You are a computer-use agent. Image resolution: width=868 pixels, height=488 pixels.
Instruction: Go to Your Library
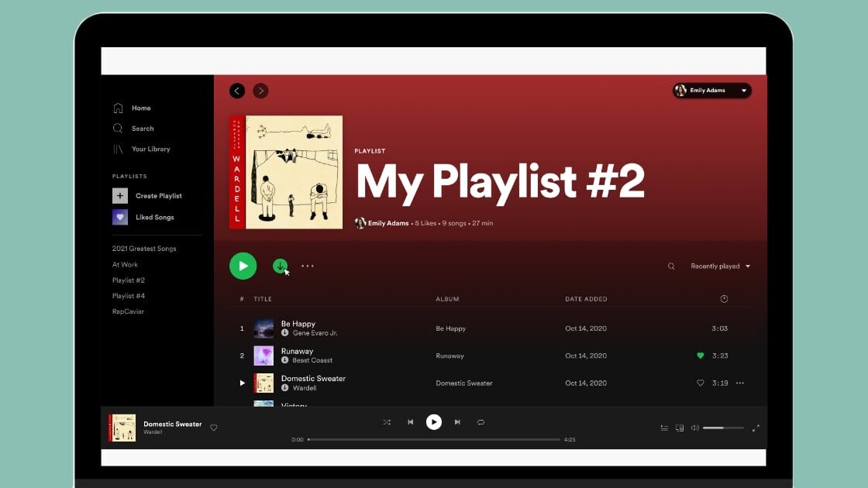(x=151, y=149)
